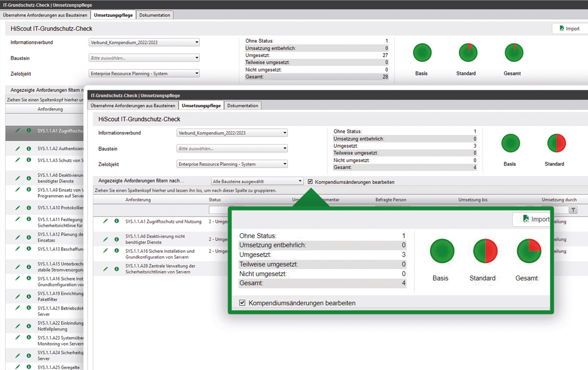Switch to Dokumentation tab in top window
The image size is (588, 370).
[x=155, y=15]
